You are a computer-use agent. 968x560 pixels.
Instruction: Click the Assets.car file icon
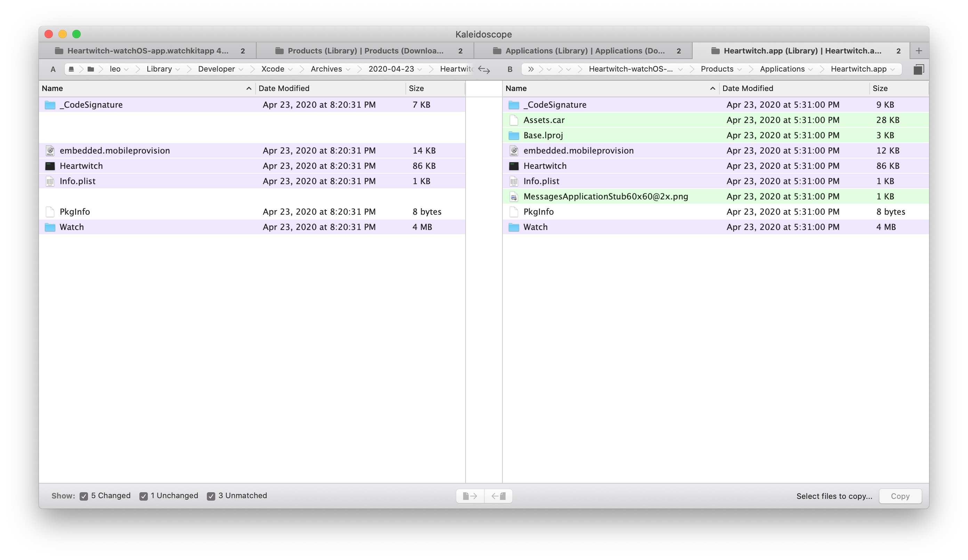(x=514, y=120)
